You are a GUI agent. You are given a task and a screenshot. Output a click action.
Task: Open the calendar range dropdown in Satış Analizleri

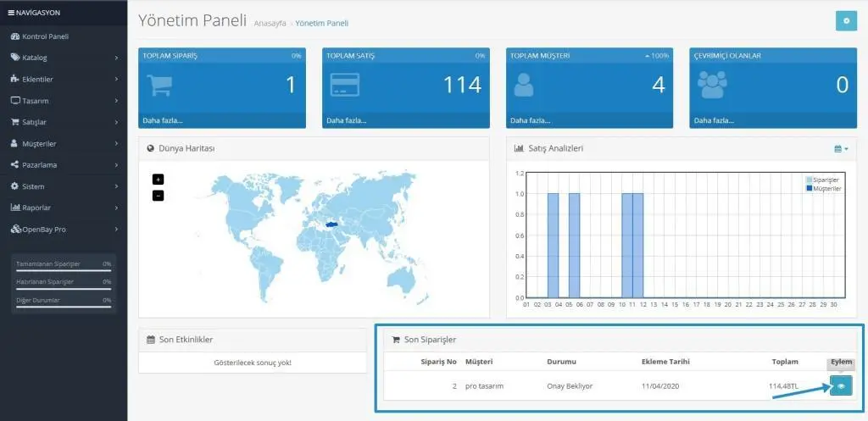[841, 149]
